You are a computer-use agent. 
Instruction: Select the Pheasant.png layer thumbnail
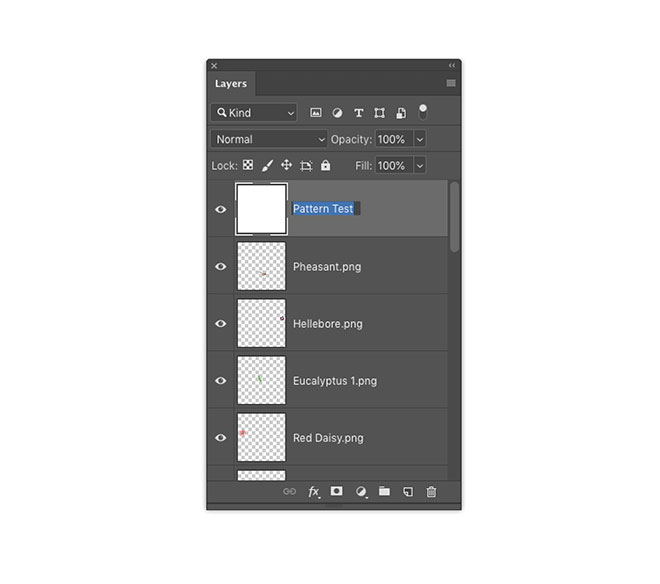point(261,266)
